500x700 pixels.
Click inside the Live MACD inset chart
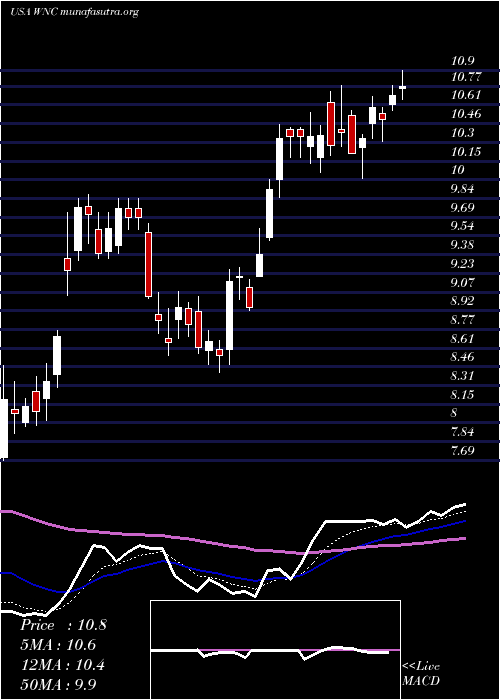(x=275, y=650)
